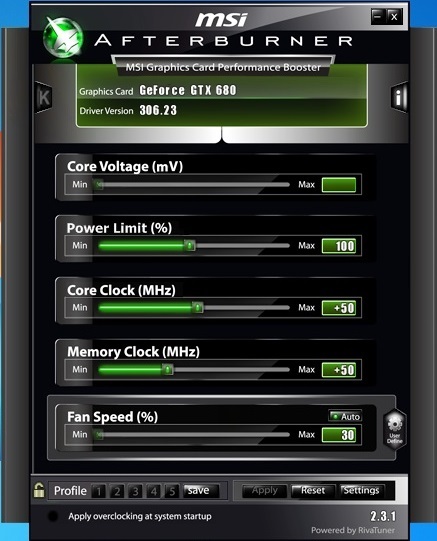Click the driver version 306.23 text

pos(158,110)
